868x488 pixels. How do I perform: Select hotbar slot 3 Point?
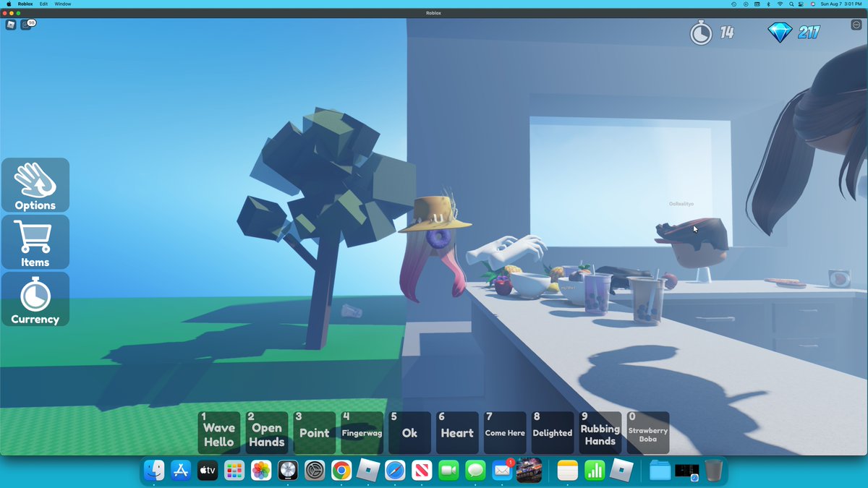coord(314,432)
